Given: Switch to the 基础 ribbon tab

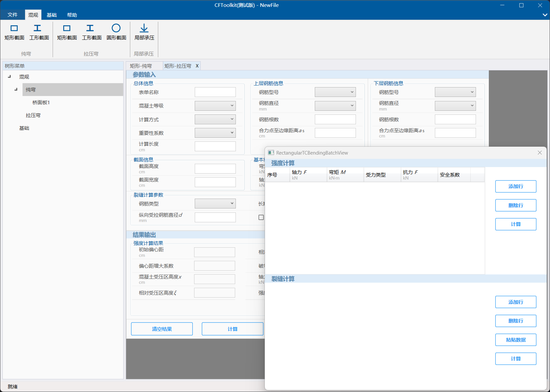Looking at the screenshot, I should pos(51,14).
